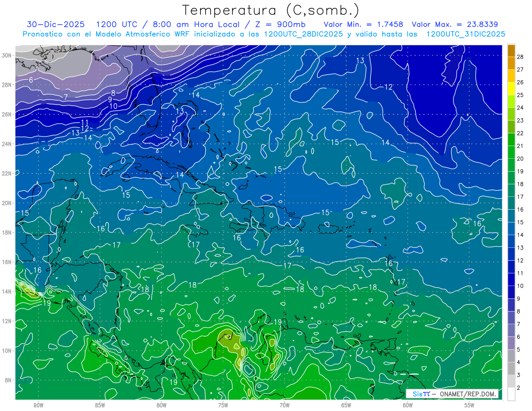
Task: Click the '70W' longitude axis label
Action: tap(285, 405)
